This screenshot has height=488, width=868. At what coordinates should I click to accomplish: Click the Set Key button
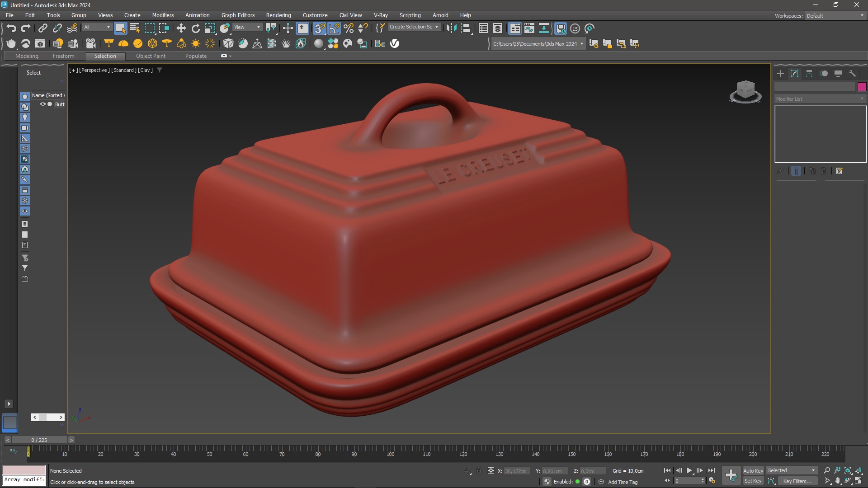(753, 481)
